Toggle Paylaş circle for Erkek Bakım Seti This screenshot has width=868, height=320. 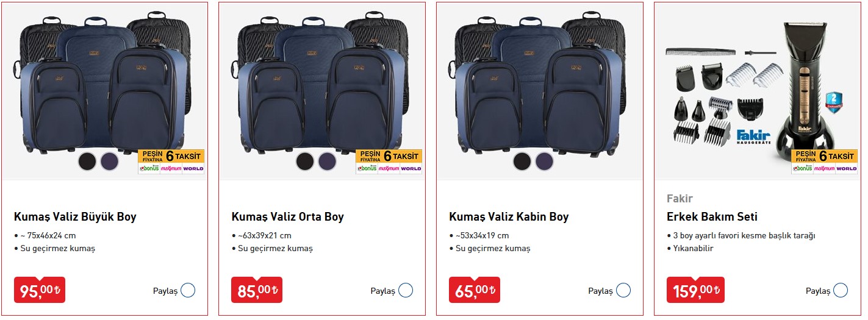841,290
